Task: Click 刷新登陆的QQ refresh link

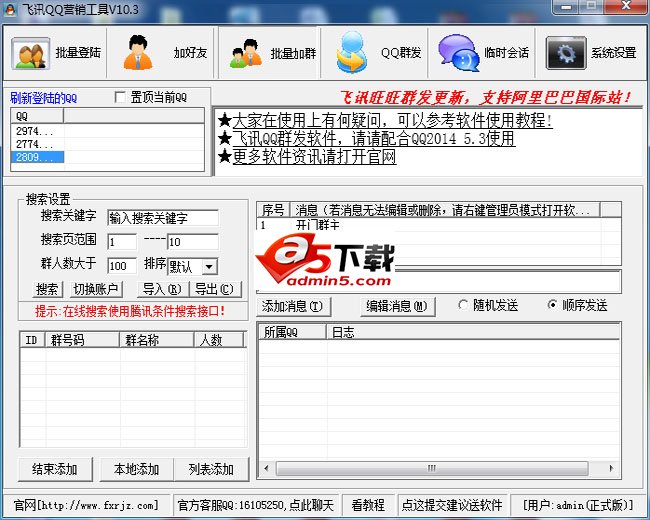Action: pyautogui.click(x=44, y=98)
